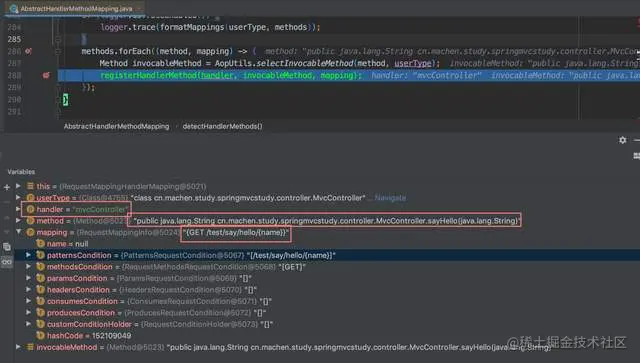Click the parameter icon beside method
The height and width of the screenshot is (363, 640).
pyautogui.click(x=30, y=220)
